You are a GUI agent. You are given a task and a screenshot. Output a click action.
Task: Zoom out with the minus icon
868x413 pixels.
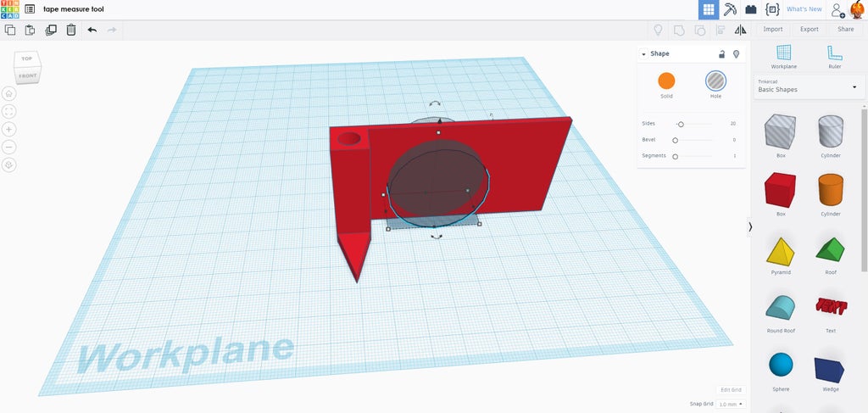[x=8, y=148]
